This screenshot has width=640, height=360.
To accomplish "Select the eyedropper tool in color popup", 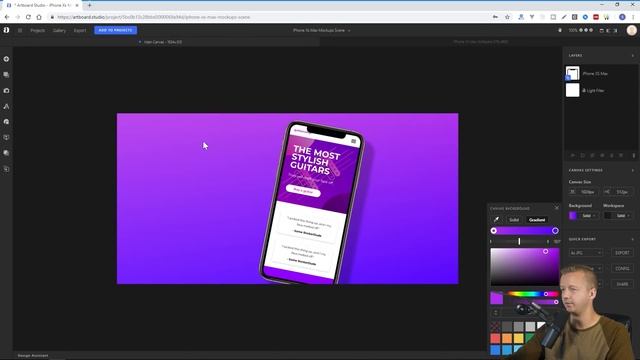I will 496,220.
